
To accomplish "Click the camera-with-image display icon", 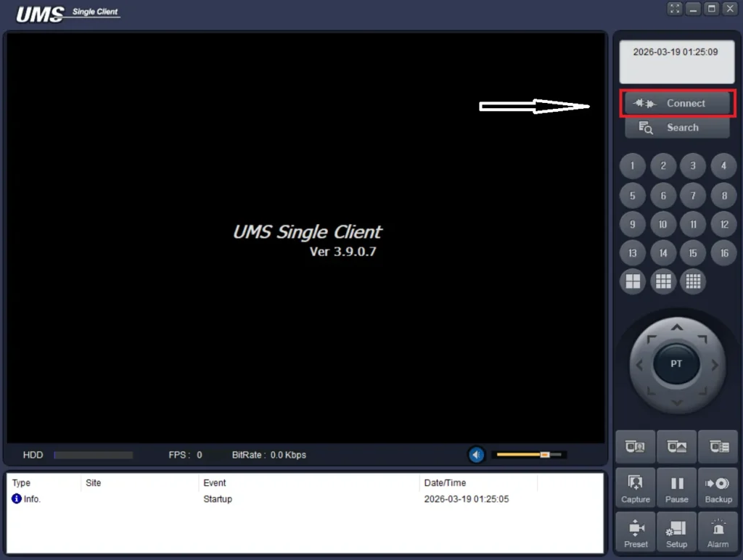I will 676,446.
